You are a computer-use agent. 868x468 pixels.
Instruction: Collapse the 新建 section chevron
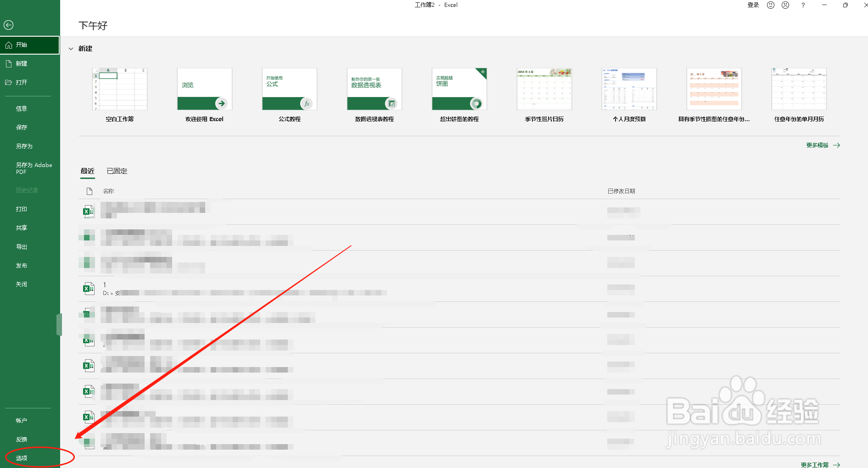[71, 49]
